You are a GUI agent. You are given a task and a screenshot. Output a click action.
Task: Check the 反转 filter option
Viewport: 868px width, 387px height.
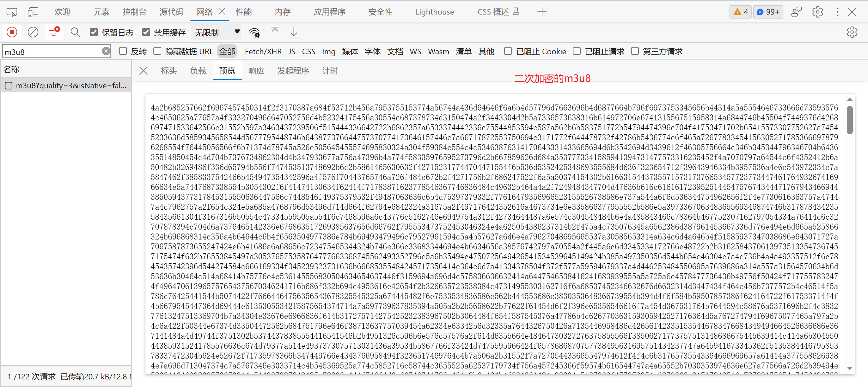[123, 51]
